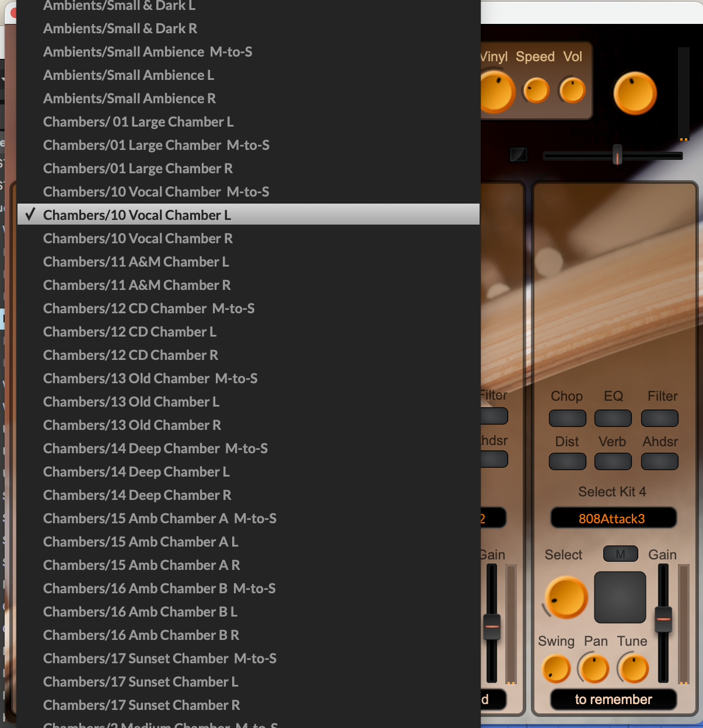Image resolution: width=703 pixels, height=728 pixels.
Task: Click the Kit 4 Gain fader handle
Action: tap(663, 619)
